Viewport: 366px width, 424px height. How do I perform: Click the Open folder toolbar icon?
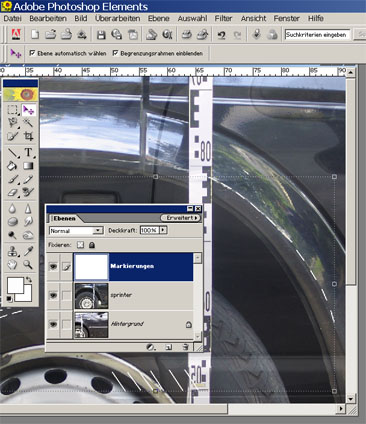point(50,34)
